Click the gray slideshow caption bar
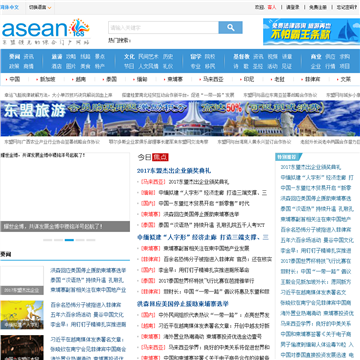The height and width of the screenshot is (360, 360). pos(65,226)
